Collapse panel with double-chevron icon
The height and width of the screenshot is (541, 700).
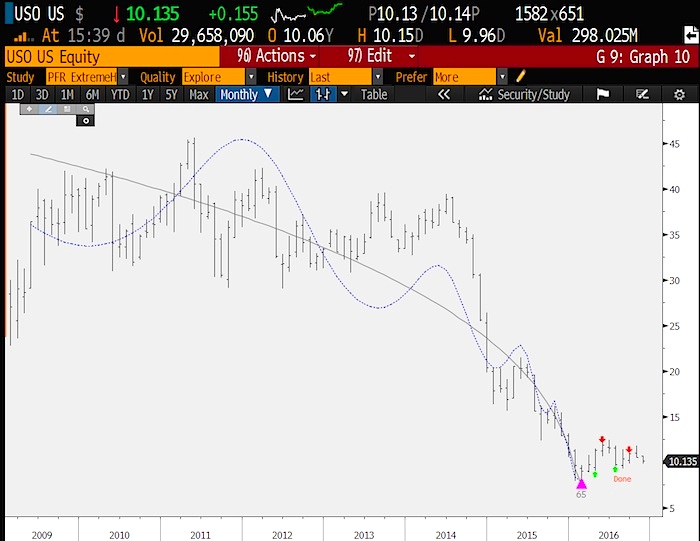444,94
